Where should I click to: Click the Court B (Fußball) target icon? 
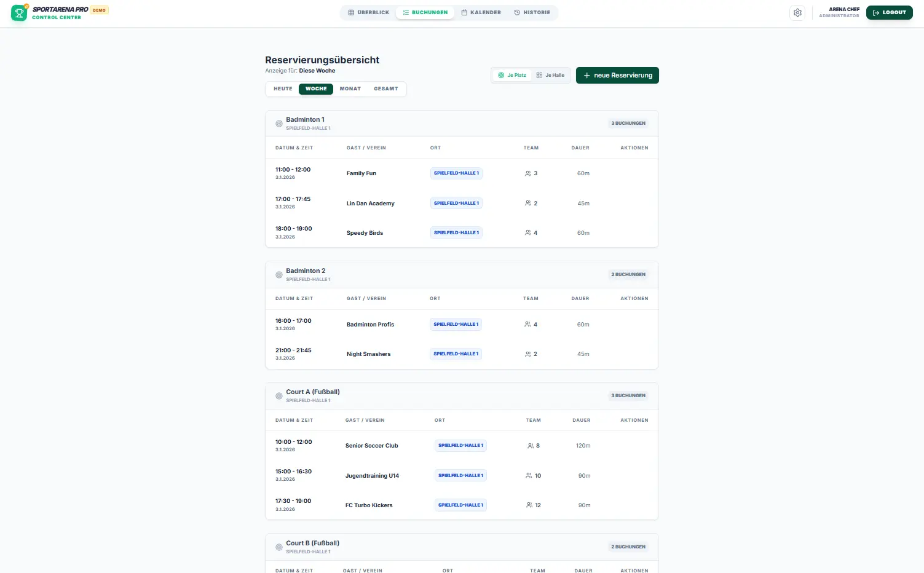[x=278, y=547]
